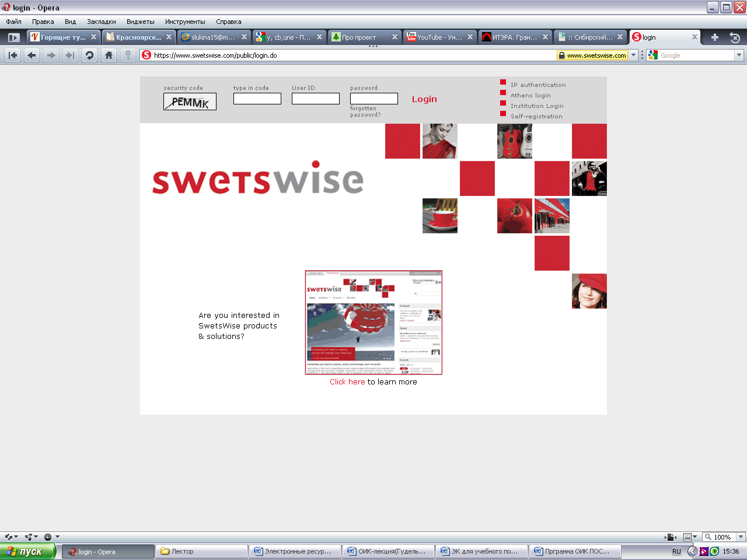
Task: Switch to the 'Красноярск...' tab
Action: coord(139,37)
